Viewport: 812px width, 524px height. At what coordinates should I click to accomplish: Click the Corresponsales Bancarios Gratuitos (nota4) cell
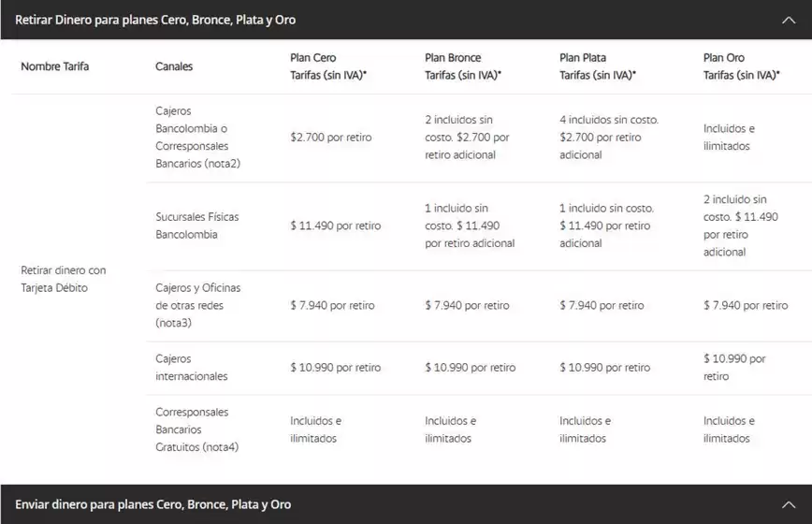(x=196, y=429)
